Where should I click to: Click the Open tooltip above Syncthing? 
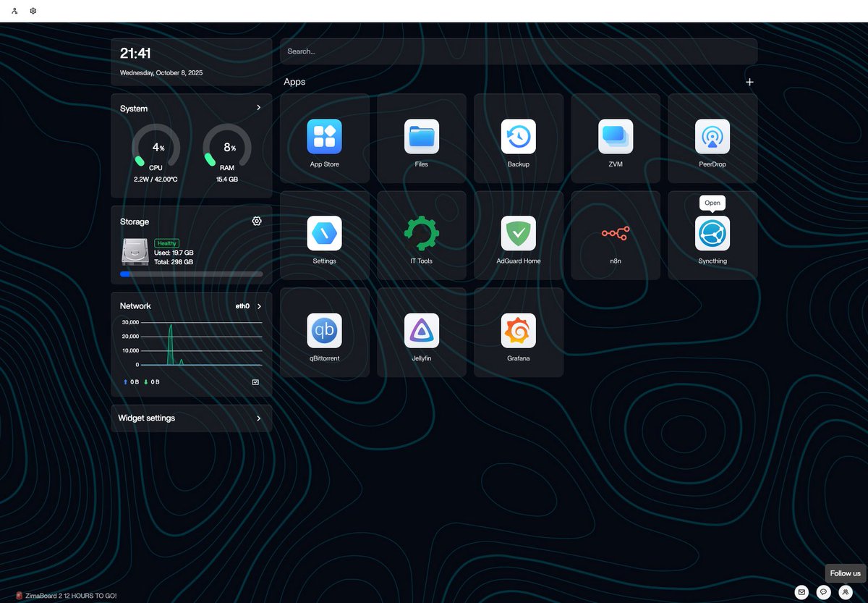(x=712, y=203)
